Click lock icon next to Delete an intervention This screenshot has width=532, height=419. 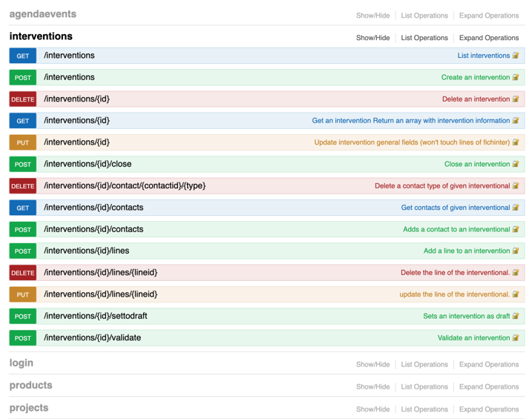(x=516, y=99)
